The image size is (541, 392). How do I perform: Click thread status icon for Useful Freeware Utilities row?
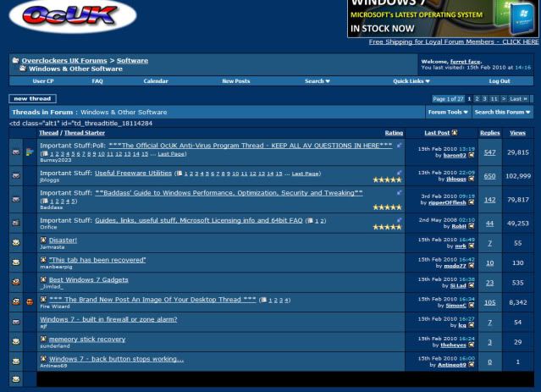pyautogui.click(x=16, y=175)
